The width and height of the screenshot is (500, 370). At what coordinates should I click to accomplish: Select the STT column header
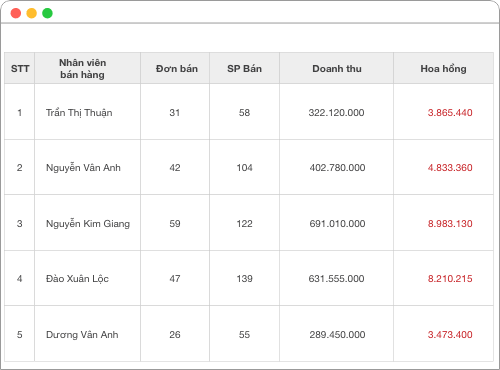click(20, 68)
